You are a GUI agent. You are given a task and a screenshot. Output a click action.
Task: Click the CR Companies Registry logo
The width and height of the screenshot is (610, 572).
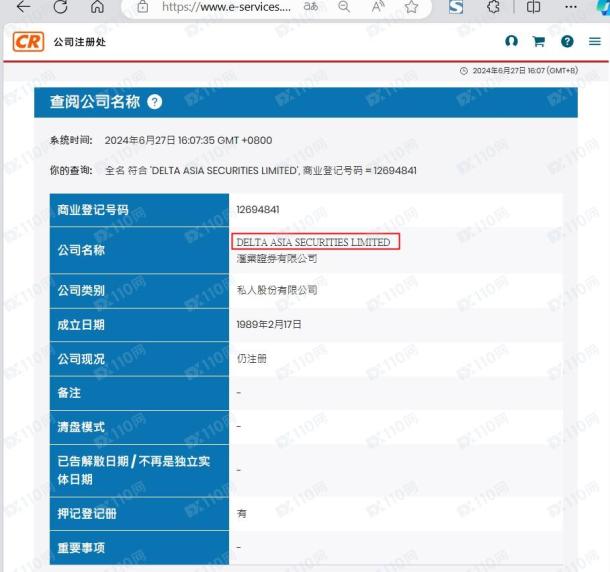28,42
